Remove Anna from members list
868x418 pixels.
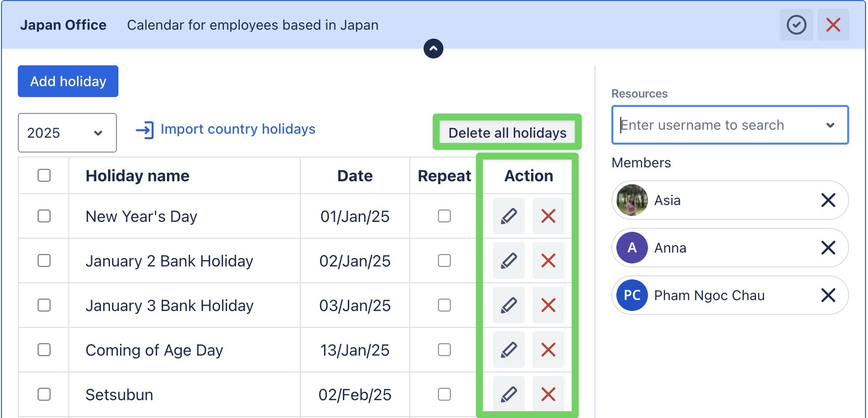click(x=828, y=248)
